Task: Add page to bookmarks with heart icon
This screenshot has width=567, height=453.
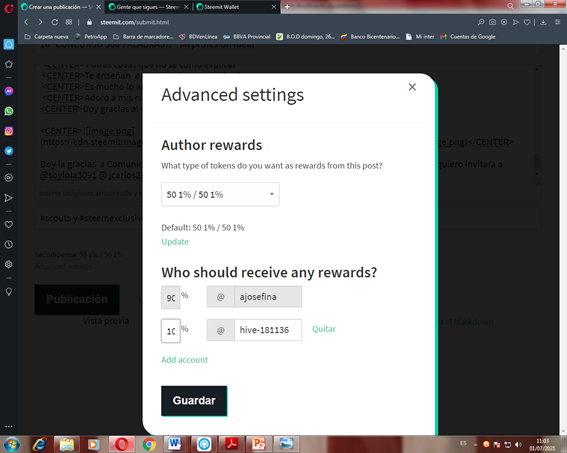Action: point(527,22)
